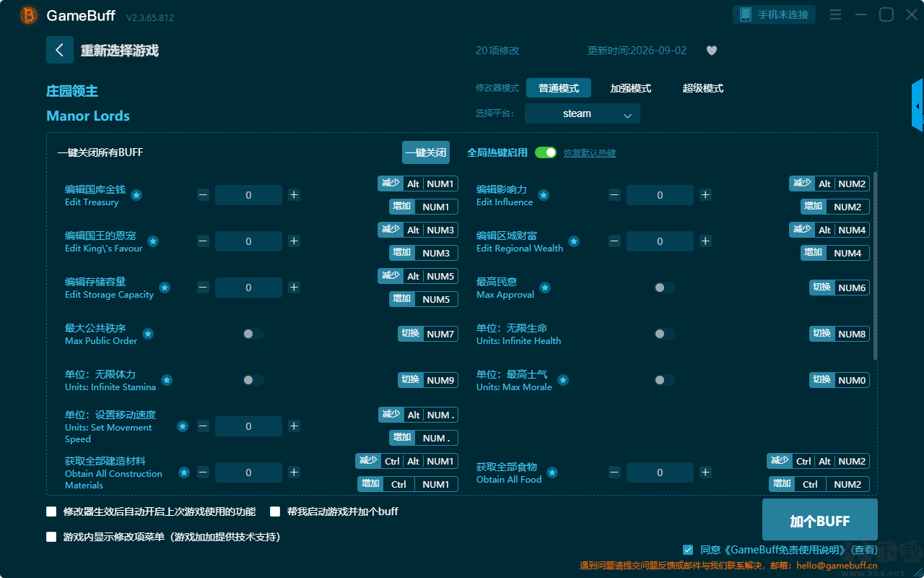Select 加强模式 enhanced mode tab
This screenshot has height=578, width=924.
pos(631,88)
